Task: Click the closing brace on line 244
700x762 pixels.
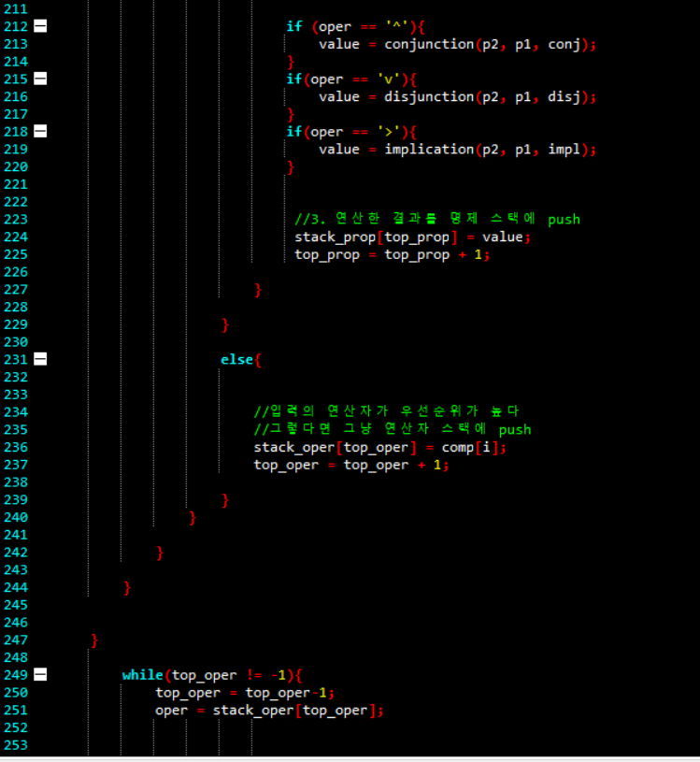Action: (x=127, y=588)
